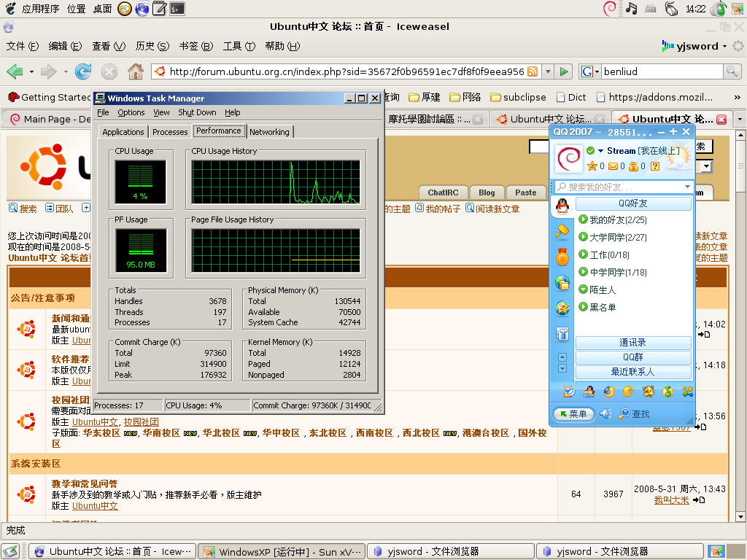Click the Show desktop icon in the bottom panel
747x560 pixels.
[x=9, y=551]
